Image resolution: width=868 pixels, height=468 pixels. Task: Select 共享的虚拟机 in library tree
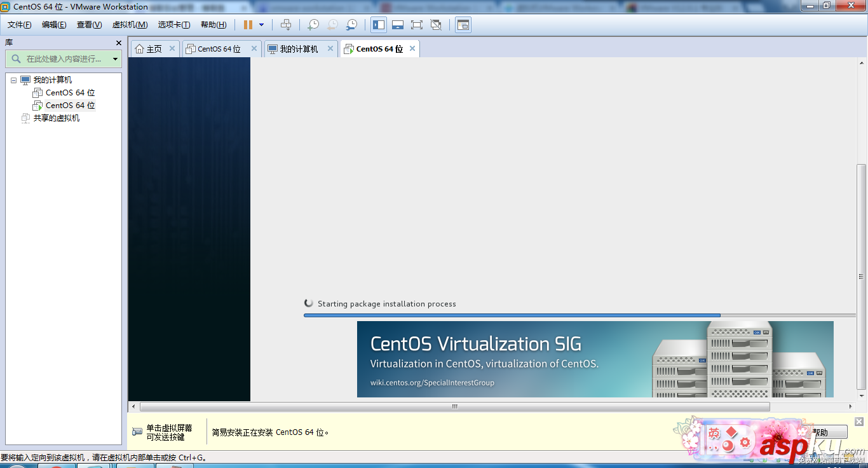point(57,118)
